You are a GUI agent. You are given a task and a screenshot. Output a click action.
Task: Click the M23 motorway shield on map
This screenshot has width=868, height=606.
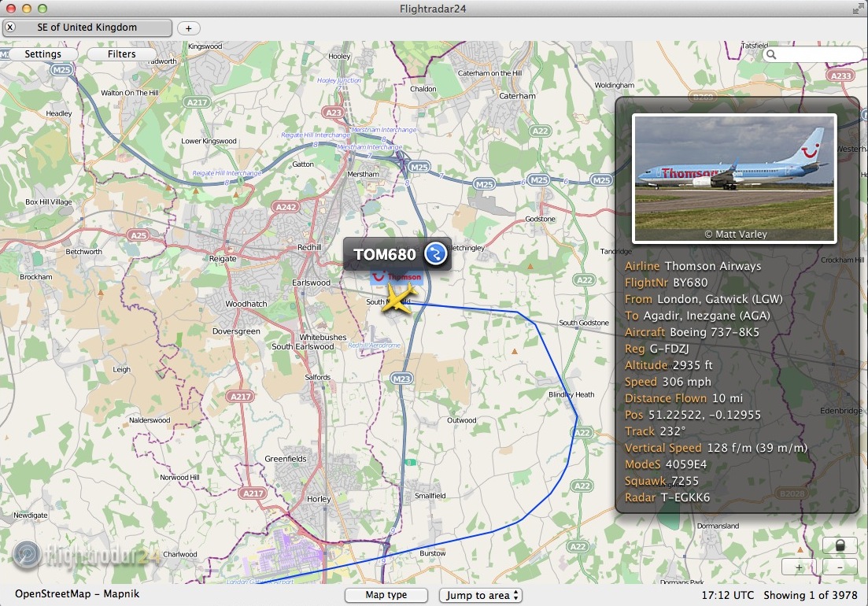pyautogui.click(x=401, y=379)
